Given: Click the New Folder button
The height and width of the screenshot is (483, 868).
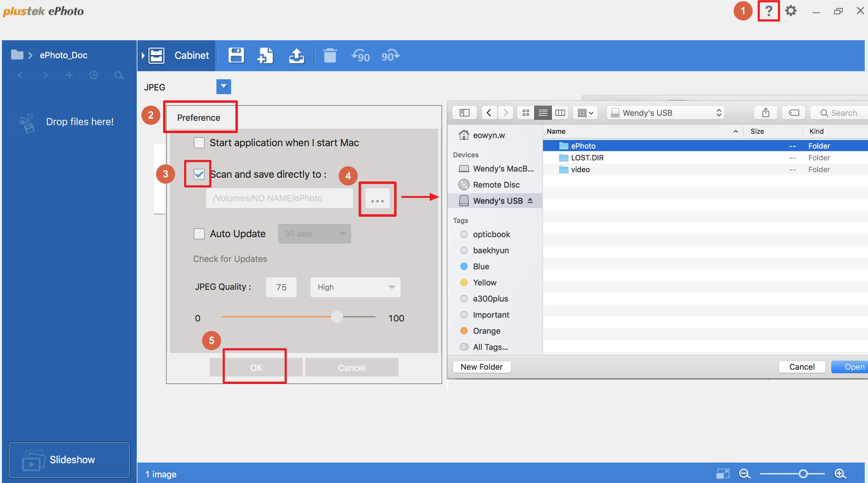Looking at the screenshot, I should tap(481, 367).
